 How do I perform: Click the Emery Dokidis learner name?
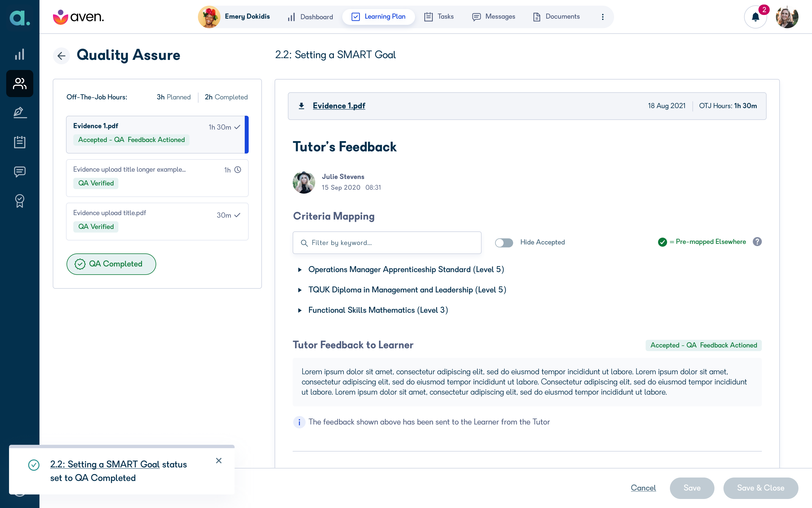pyautogui.click(x=247, y=16)
